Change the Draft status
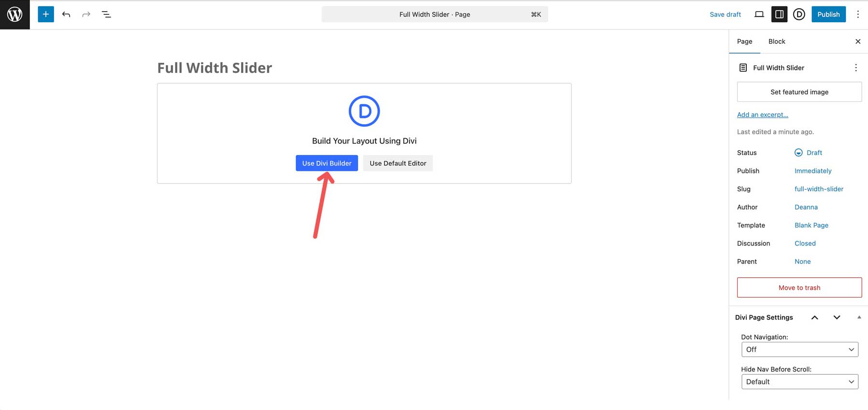This screenshot has height=410, width=868. point(809,153)
